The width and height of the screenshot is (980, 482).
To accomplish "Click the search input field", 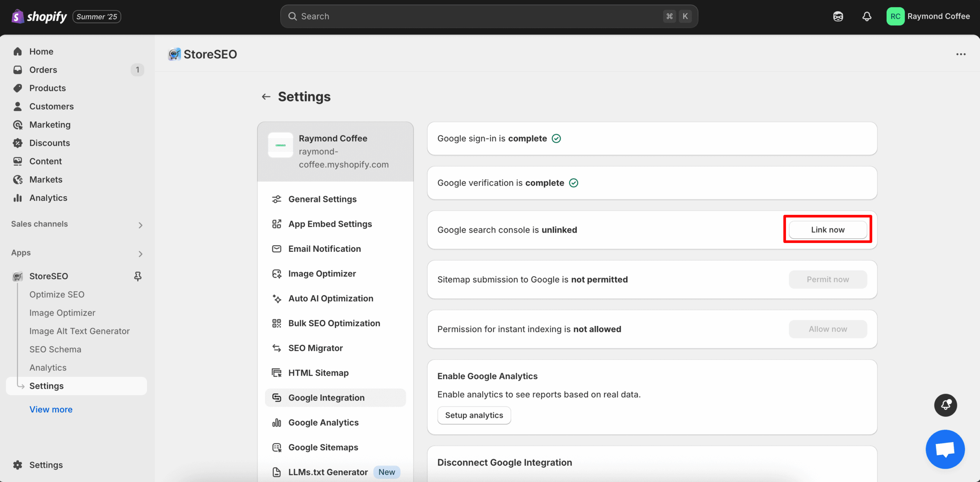I will point(489,16).
